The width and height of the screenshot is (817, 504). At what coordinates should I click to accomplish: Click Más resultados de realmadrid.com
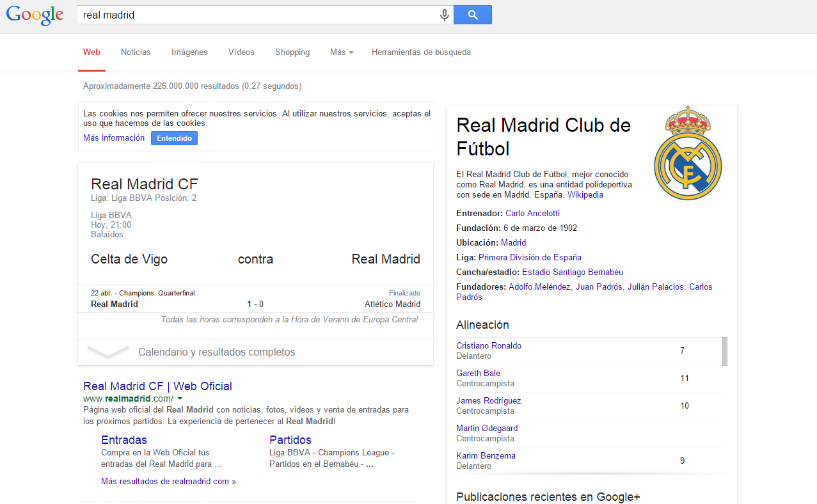168,482
